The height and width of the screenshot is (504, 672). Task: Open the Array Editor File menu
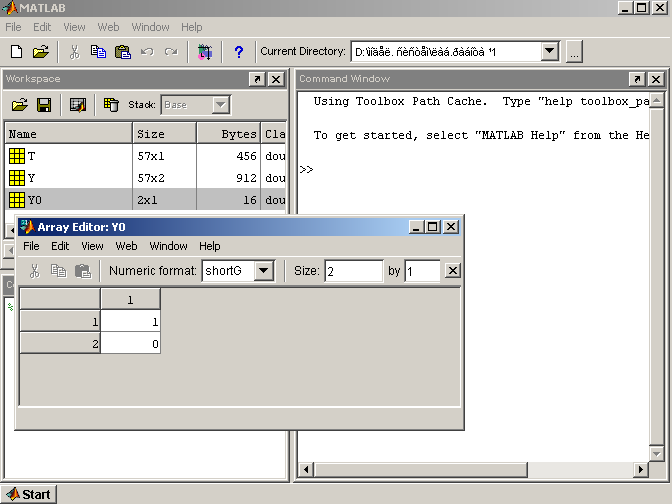point(31,246)
